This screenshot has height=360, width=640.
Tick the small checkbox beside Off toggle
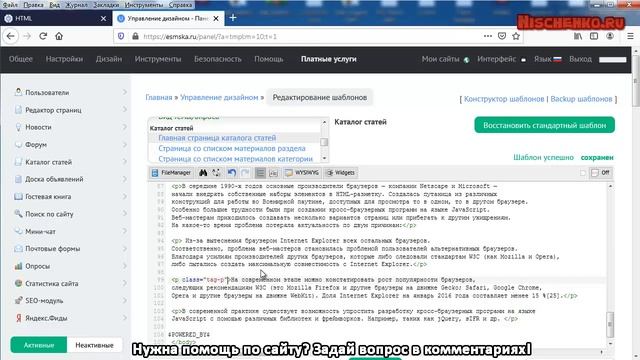pos(583,173)
